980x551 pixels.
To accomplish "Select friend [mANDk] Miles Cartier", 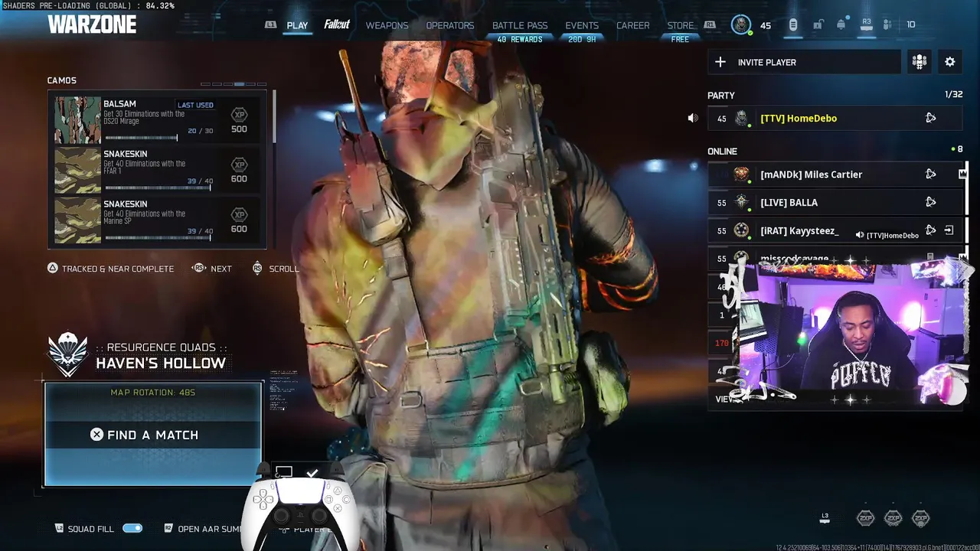I will pyautogui.click(x=835, y=174).
